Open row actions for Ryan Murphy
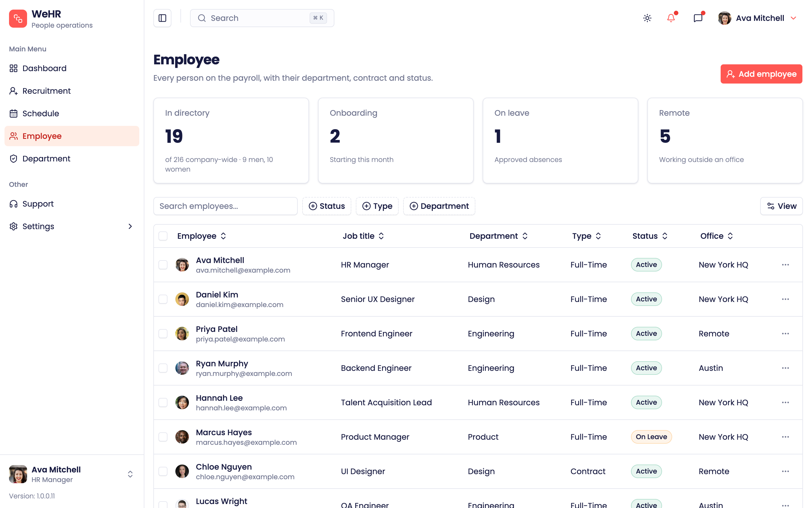This screenshot has height=508, width=812. (x=785, y=368)
